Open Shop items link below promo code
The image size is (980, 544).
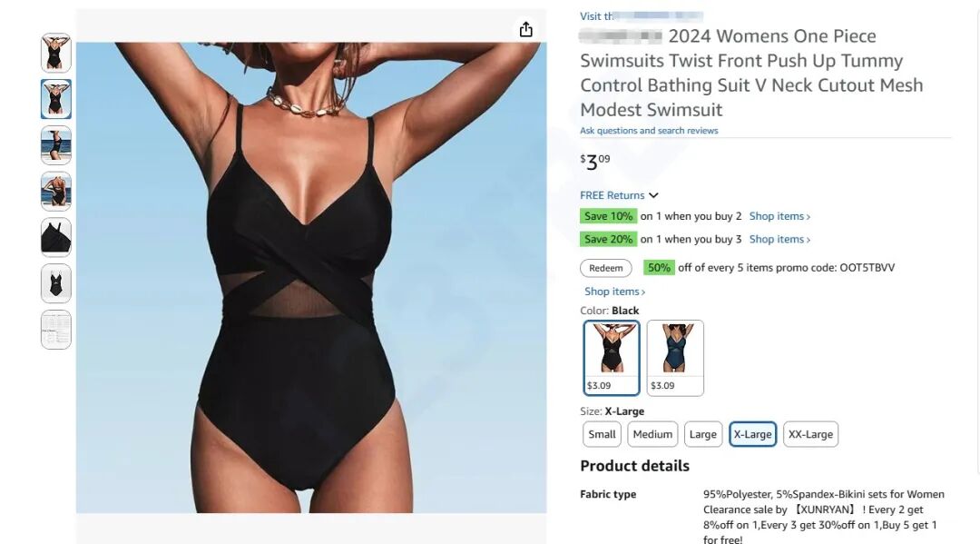pyautogui.click(x=614, y=292)
